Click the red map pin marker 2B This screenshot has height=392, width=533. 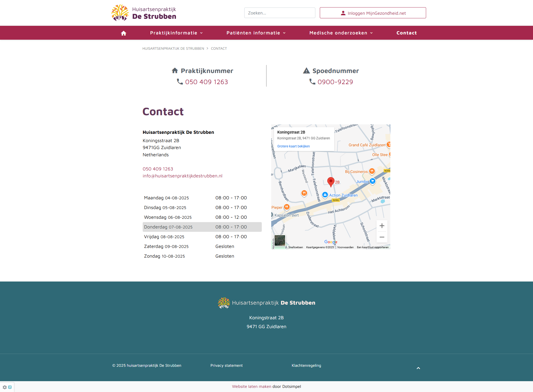click(331, 182)
